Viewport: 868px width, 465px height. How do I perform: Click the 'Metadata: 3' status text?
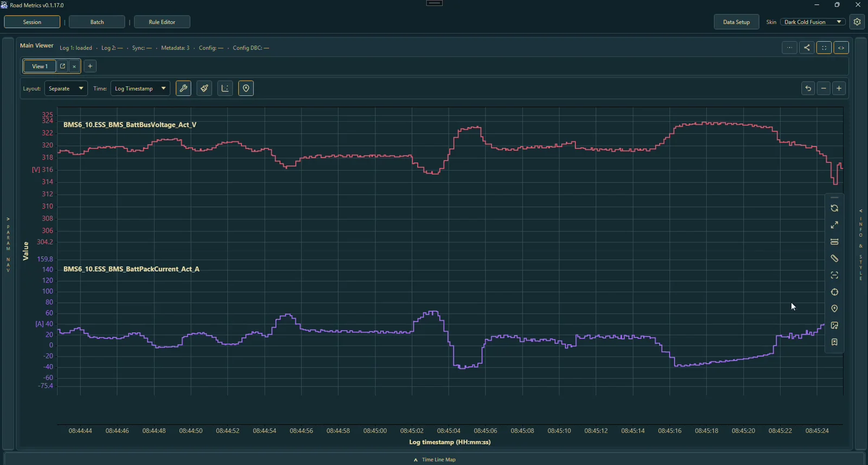coord(175,48)
